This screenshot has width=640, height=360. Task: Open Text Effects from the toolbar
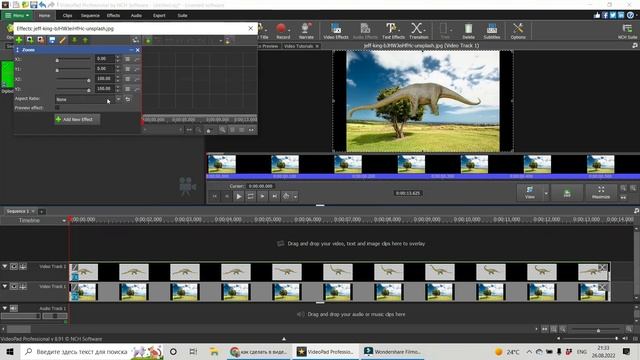point(393,31)
